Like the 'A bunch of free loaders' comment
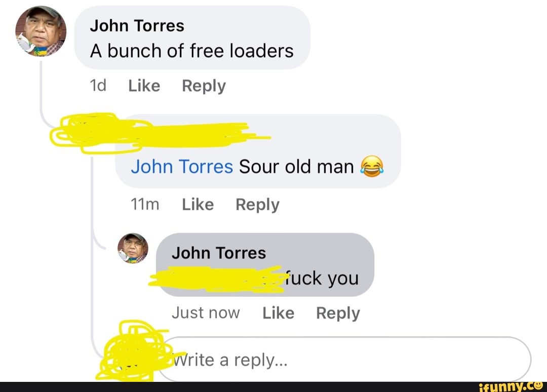 click(x=144, y=86)
